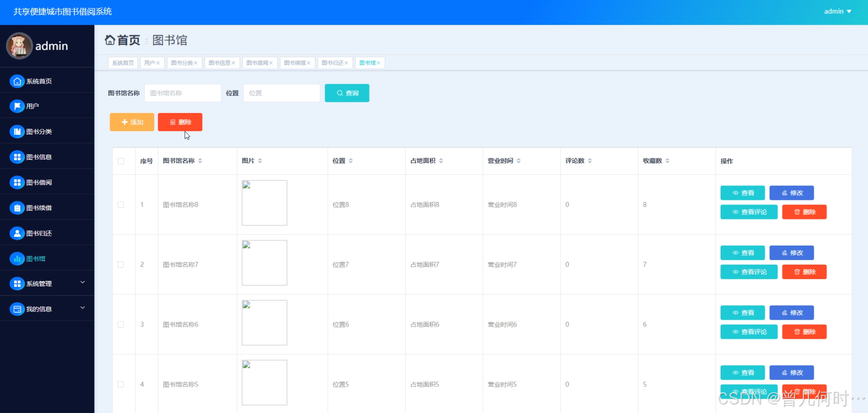Click the orange 添加 button

click(132, 122)
